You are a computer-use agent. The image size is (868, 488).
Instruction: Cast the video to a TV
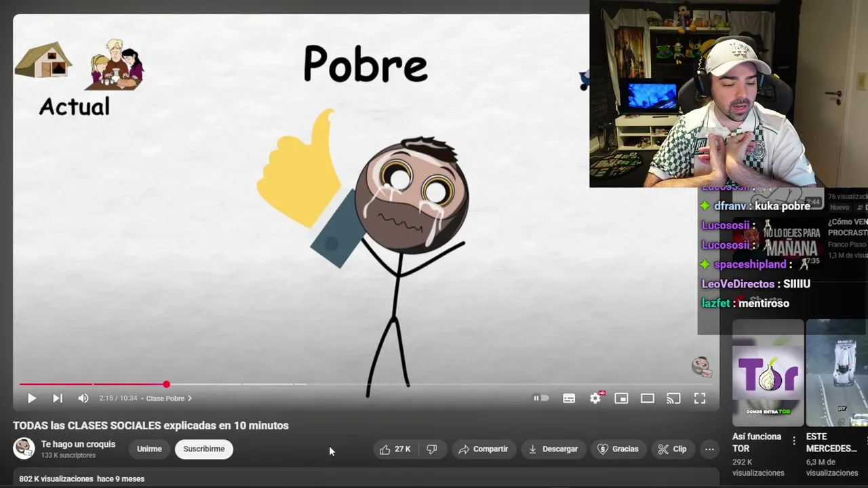(x=673, y=399)
